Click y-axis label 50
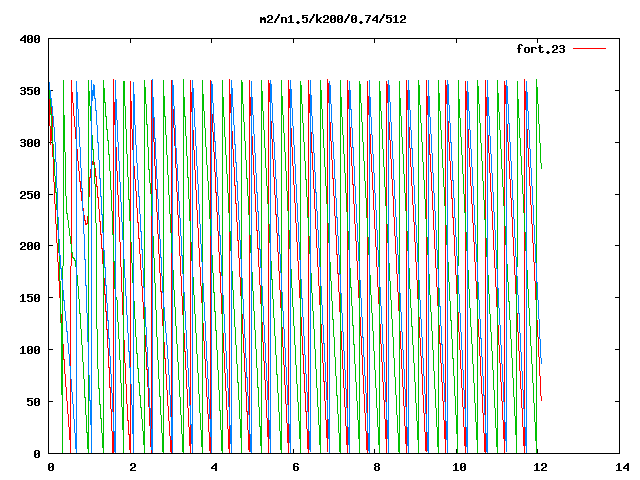The width and height of the screenshot is (640, 480). tap(33, 402)
